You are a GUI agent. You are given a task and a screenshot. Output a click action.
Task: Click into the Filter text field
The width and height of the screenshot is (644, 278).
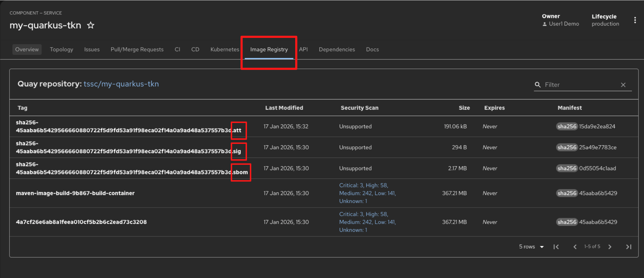(x=581, y=85)
